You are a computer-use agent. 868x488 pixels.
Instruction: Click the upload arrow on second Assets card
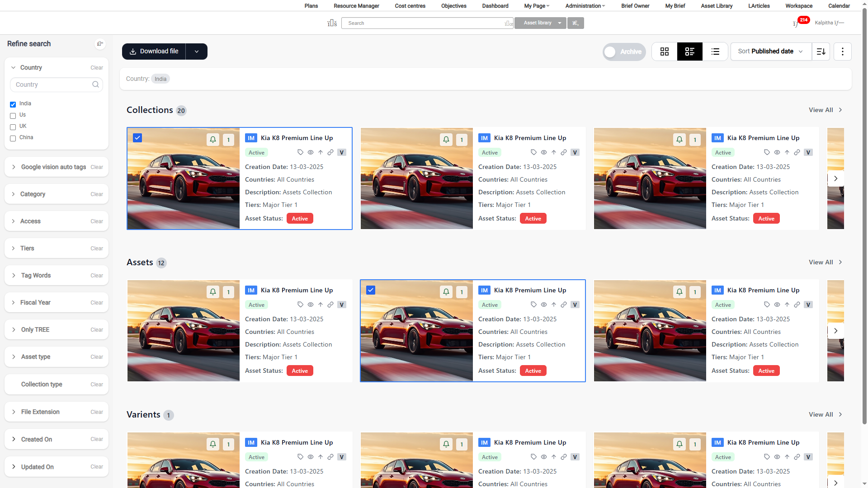tap(554, 305)
